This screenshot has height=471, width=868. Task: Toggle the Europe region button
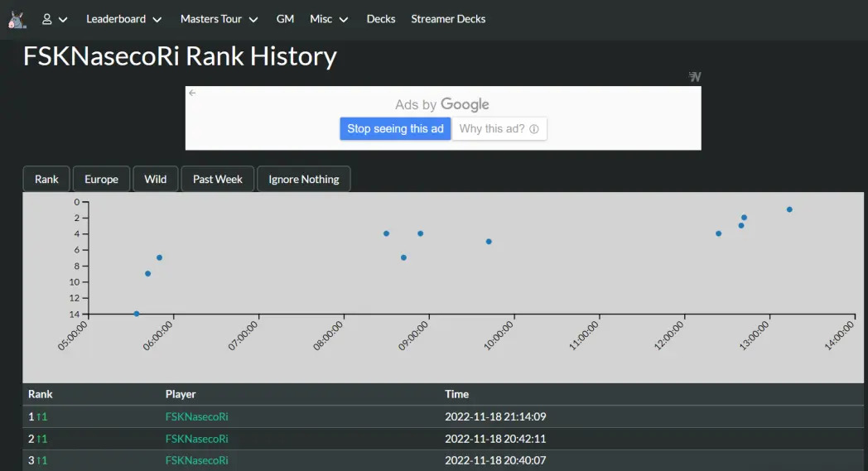(101, 179)
